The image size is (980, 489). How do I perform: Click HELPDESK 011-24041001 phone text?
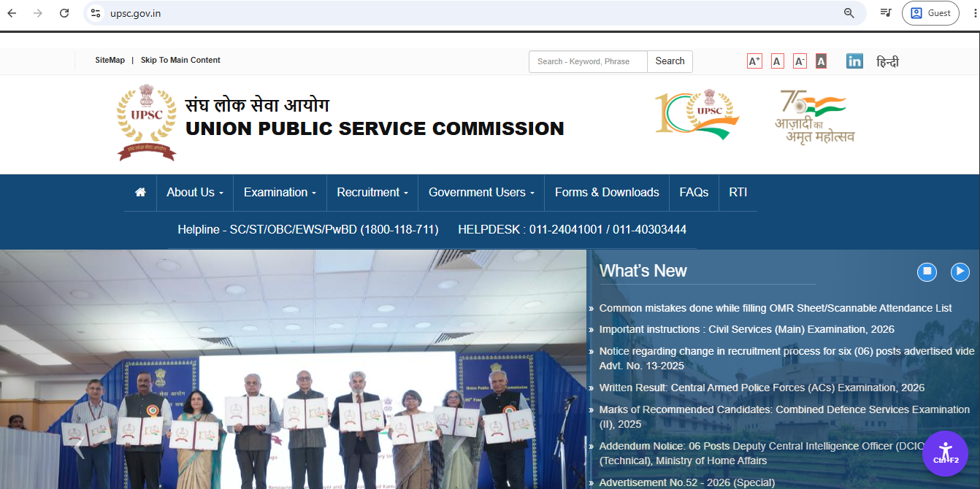(x=572, y=229)
